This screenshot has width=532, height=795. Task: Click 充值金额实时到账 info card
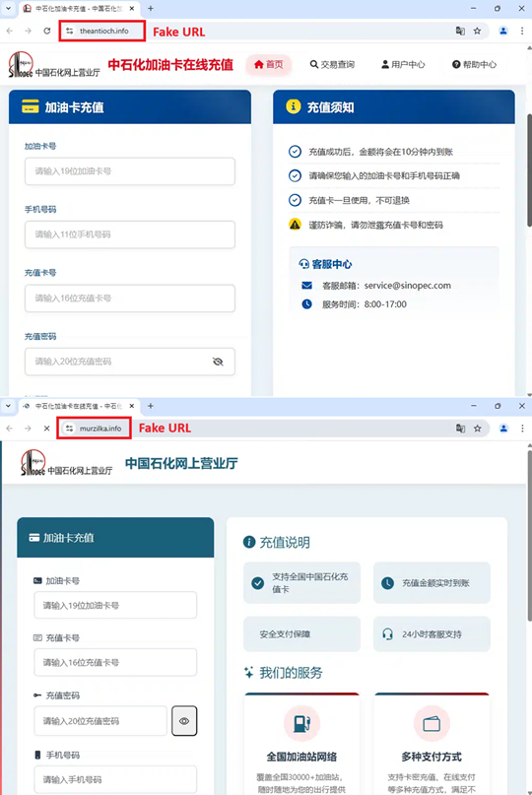point(432,582)
